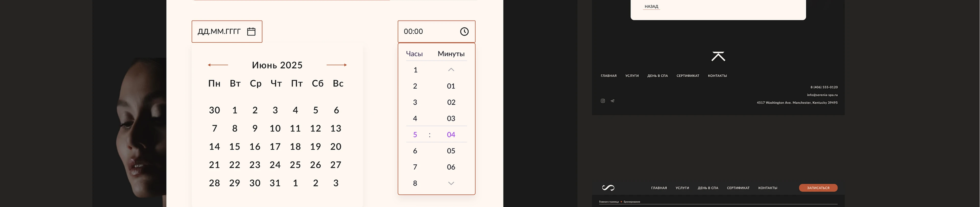Select the Часы column header
This screenshot has height=207, width=980.
click(414, 54)
